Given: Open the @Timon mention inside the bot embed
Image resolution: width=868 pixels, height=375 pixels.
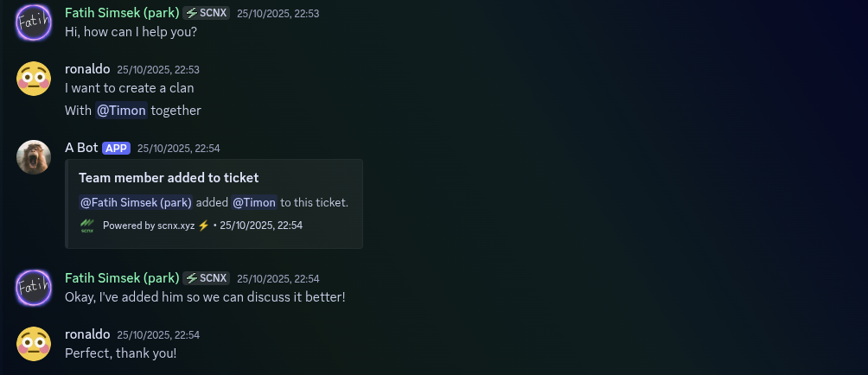Looking at the screenshot, I should (x=254, y=202).
